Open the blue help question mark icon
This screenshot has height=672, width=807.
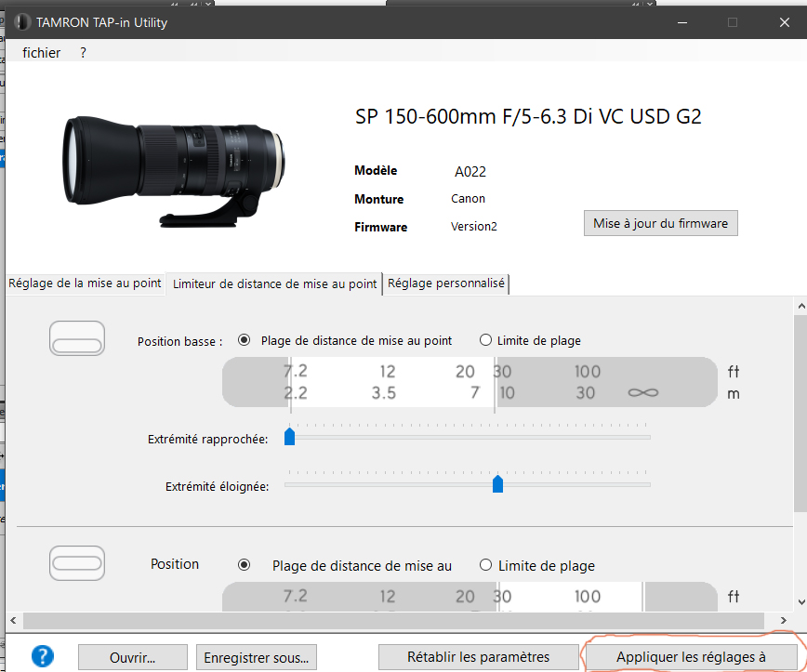pyautogui.click(x=42, y=656)
